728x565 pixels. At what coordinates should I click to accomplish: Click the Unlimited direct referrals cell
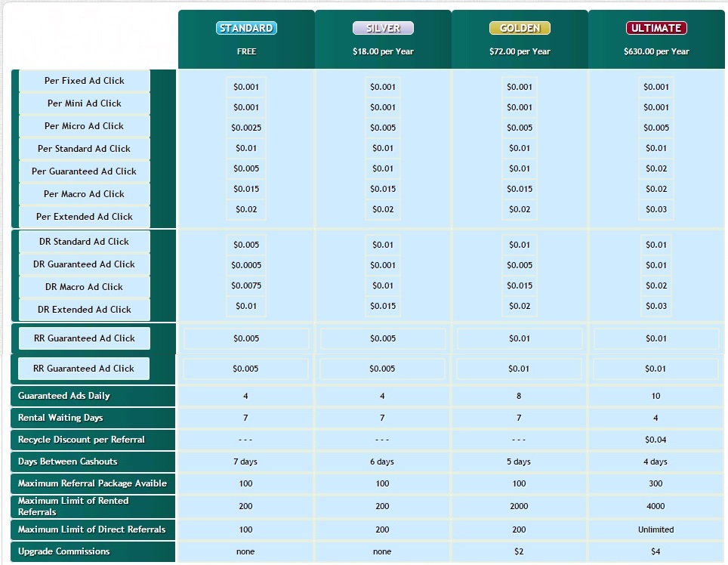click(x=656, y=529)
